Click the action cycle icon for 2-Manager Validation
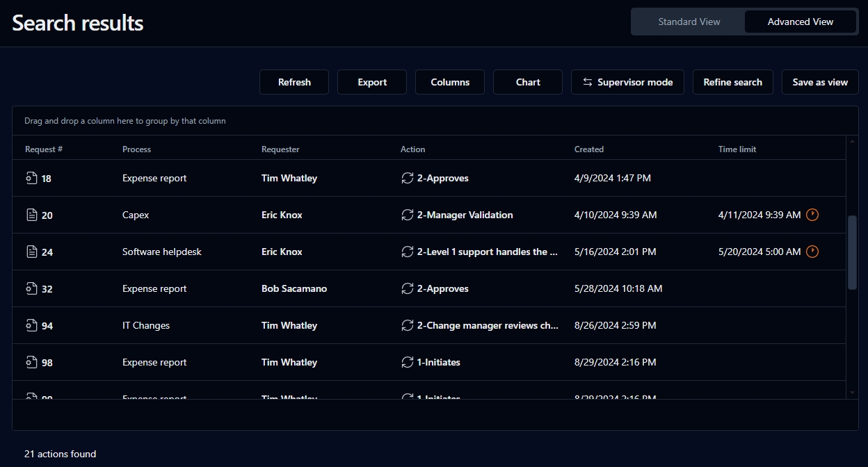Image resolution: width=868 pixels, height=467 pixels. point(408,215)
